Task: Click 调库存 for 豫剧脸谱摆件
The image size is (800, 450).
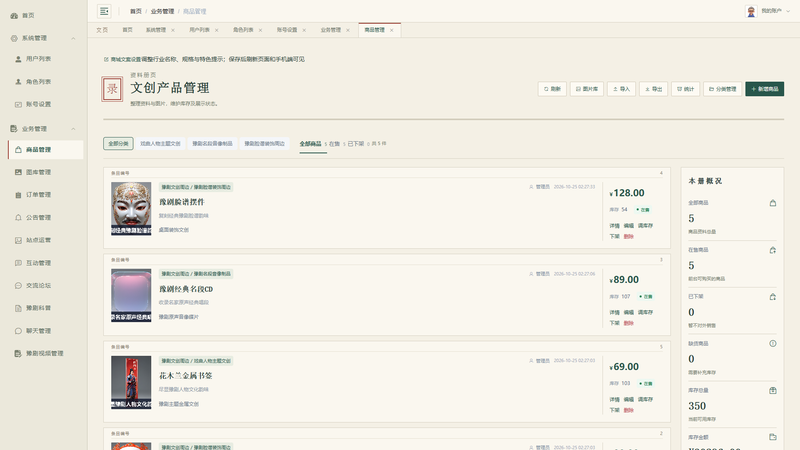Action: click(645, 226)
